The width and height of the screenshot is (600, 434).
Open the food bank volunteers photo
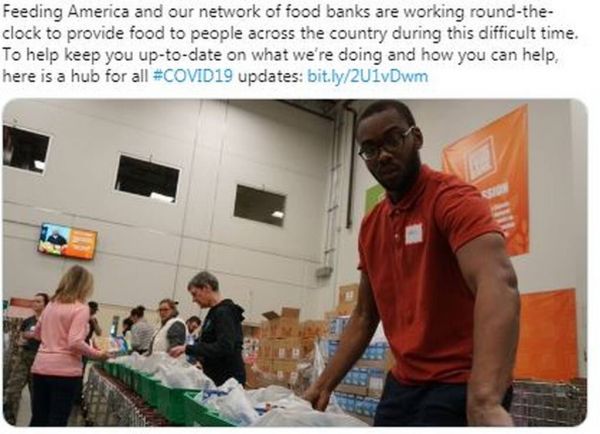click(295, 263)
